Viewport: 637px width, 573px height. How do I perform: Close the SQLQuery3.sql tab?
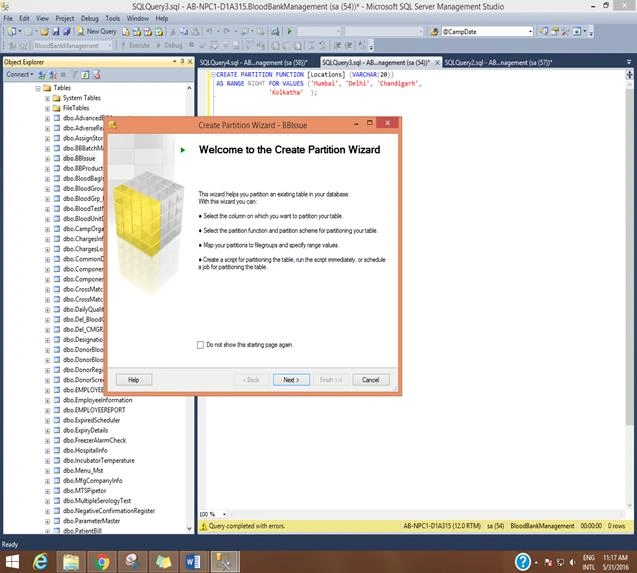(x=437, y=63)
